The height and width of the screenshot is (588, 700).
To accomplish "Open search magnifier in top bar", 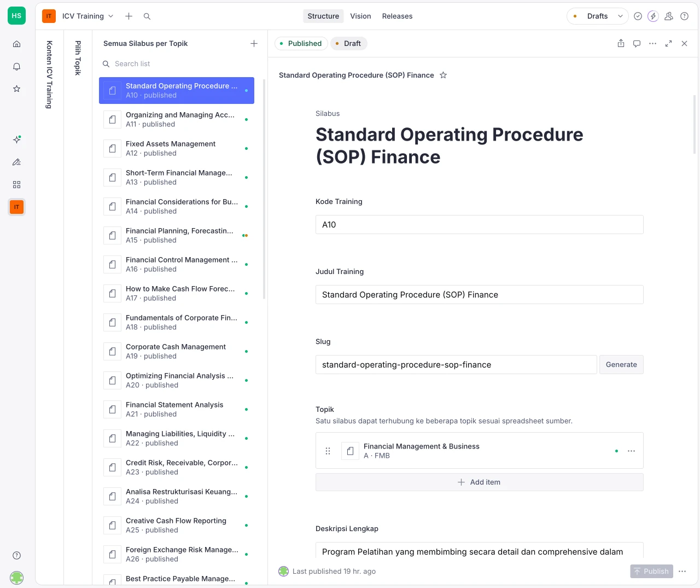I will pos(147,16).
